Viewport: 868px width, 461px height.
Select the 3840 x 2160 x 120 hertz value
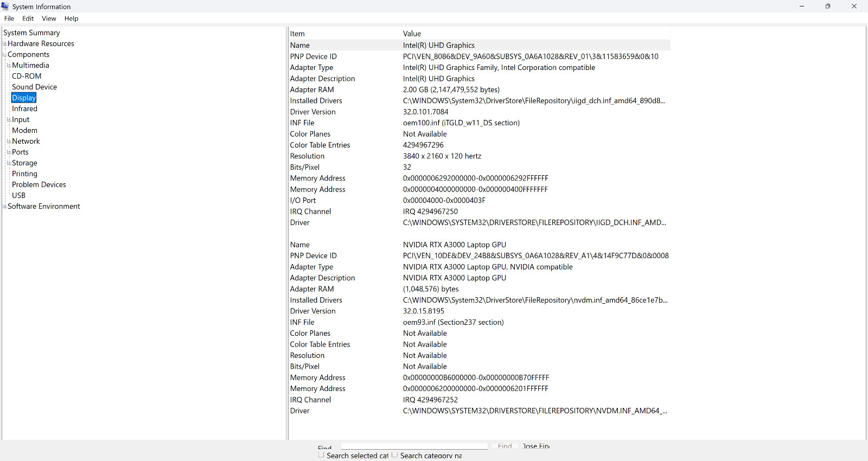pos(442,156)
